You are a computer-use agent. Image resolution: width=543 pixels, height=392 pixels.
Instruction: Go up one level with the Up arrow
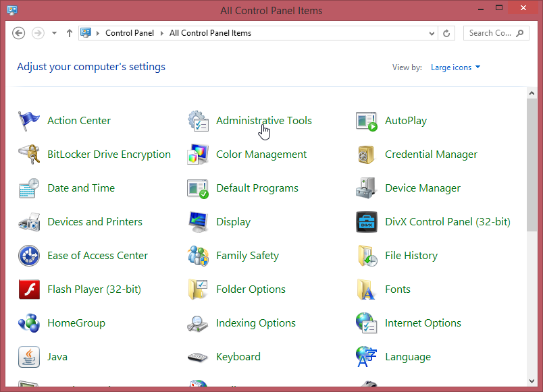pyautogui.click(x=70, y=33)
